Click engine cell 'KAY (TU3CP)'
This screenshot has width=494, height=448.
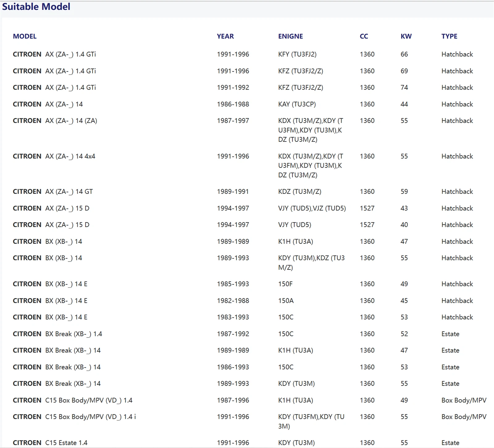click(297, 104)
